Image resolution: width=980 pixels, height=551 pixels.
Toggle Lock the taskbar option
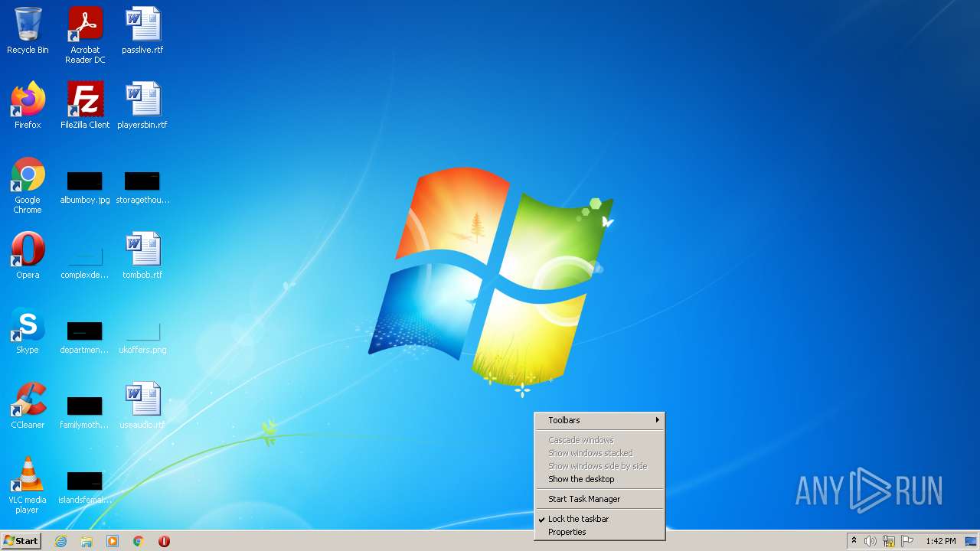[599, 519]
